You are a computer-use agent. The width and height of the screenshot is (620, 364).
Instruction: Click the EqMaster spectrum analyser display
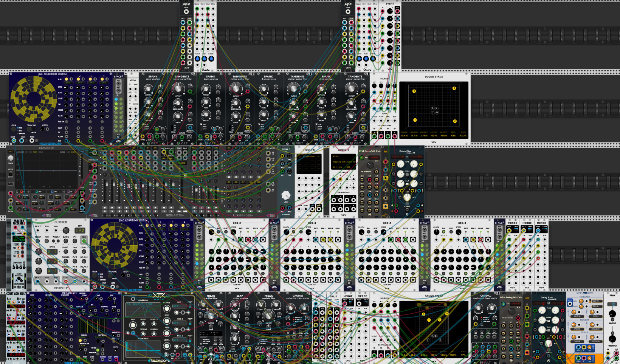[46, 170]
